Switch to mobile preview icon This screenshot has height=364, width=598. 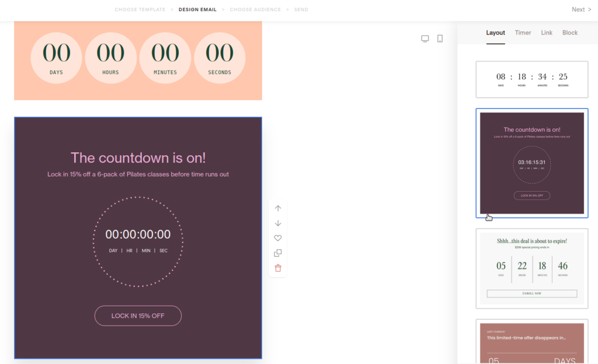point(440,38)
